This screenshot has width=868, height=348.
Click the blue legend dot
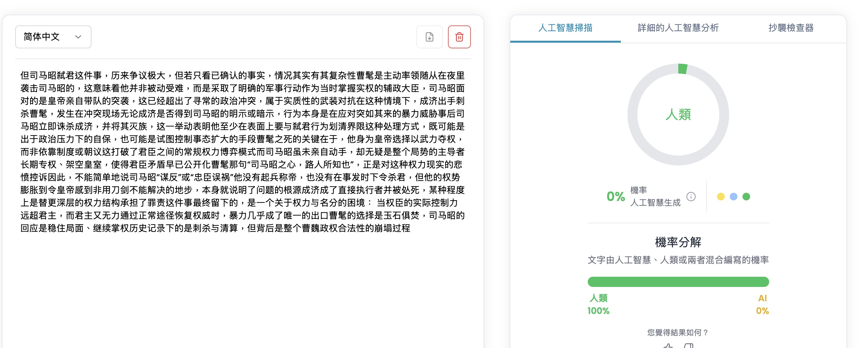[x=734, y=197]
